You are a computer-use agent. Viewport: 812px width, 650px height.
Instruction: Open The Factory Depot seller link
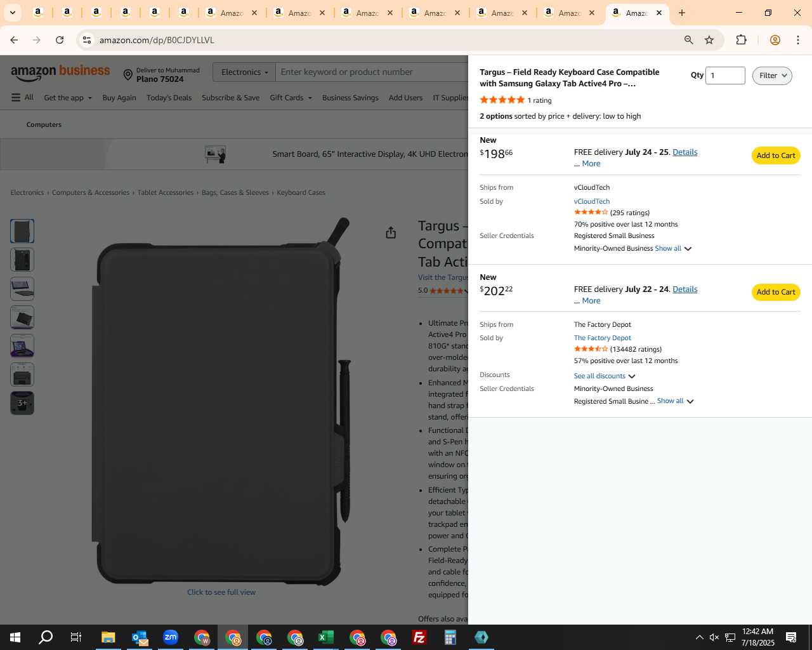coord(602,338)
